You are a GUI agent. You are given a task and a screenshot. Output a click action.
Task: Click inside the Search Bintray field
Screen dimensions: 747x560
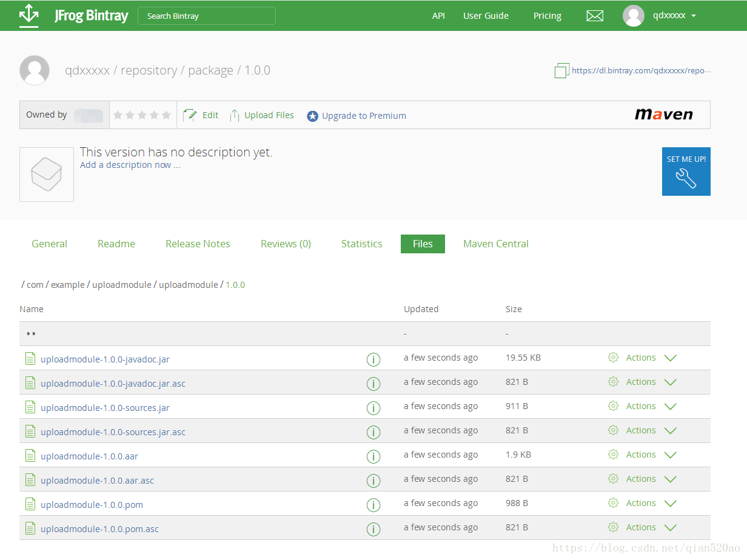point(207,16)
